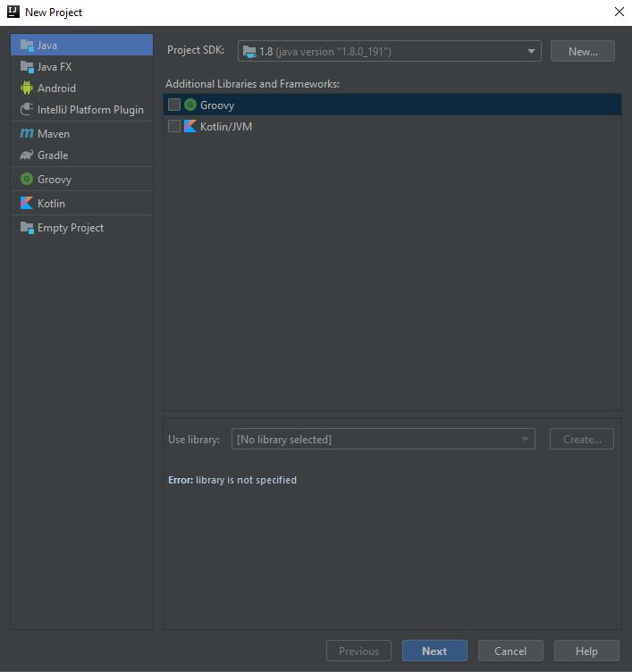Image resolution: width=632 pixels, height=672 pixels.
Task: Click the Empty Project folder icon
Action: pyautogui.click(x=27, y=228)
